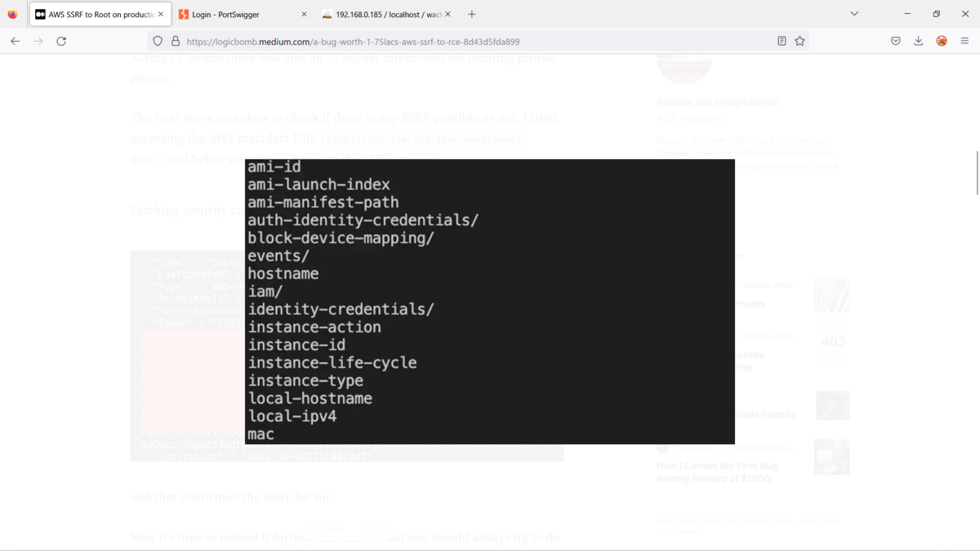The image size is (980, 551).
Task: Close the Login - PortSwigger tab
Action: (304, 14)
